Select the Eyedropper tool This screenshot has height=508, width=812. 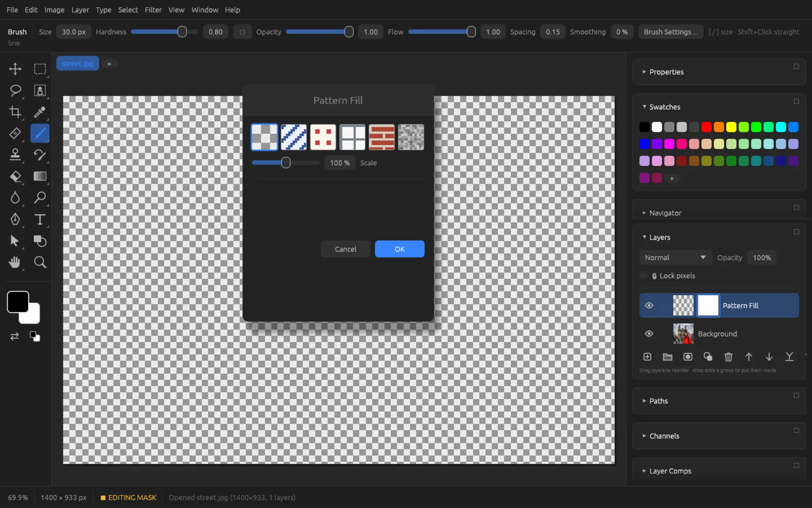(40, 112)
